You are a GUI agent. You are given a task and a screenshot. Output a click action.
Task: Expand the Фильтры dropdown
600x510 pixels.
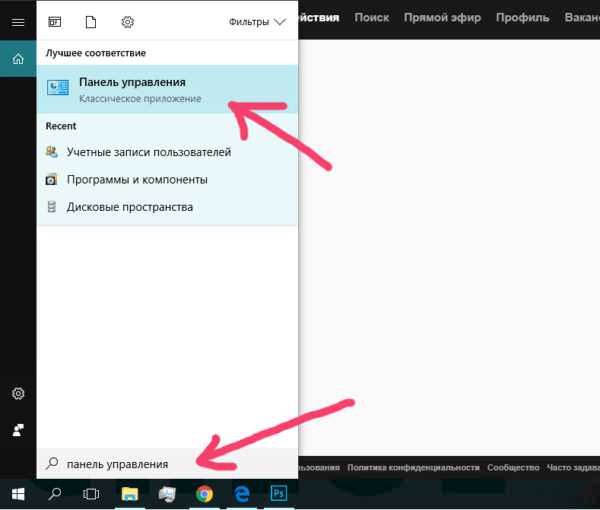[257, 22]
